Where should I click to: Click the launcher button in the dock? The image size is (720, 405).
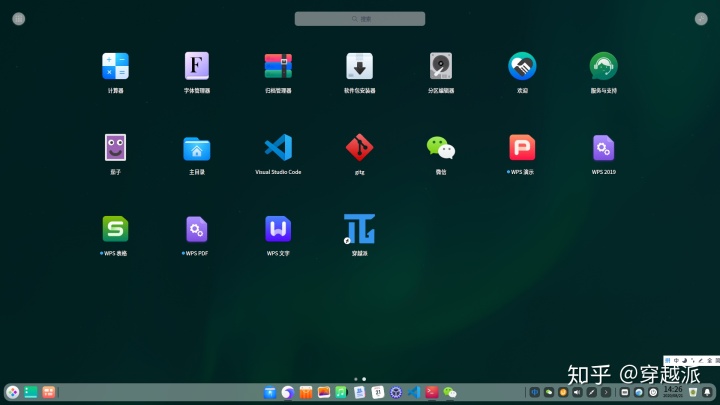12,392
